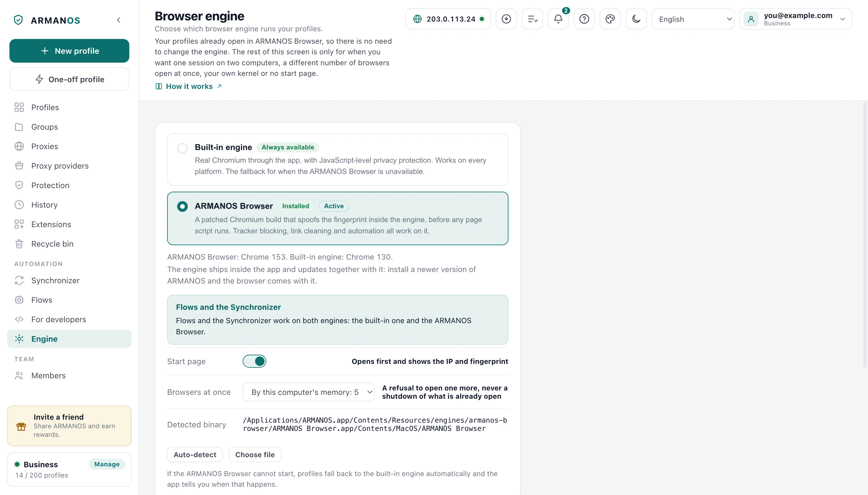Image resolution: width=868 pixels, height=495 pixels.
Task: Switch to dark mode with the moon icon
Action: click(x=636, y=19)
